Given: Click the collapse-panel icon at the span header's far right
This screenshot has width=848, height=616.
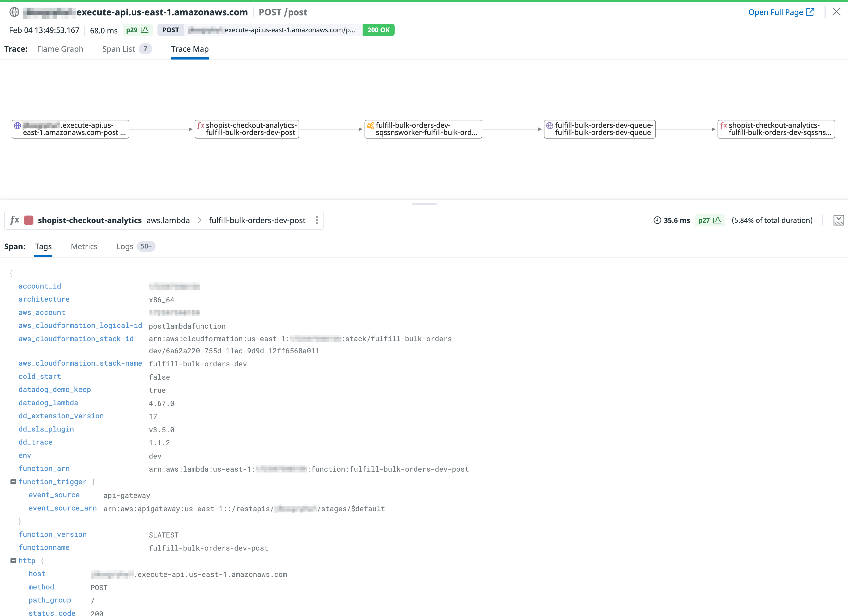Looking at the screenshot, I should tap(839, 220).
